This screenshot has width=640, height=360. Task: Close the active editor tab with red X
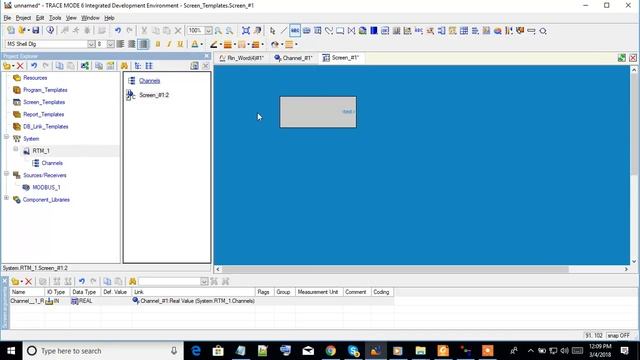click(633, 58)
